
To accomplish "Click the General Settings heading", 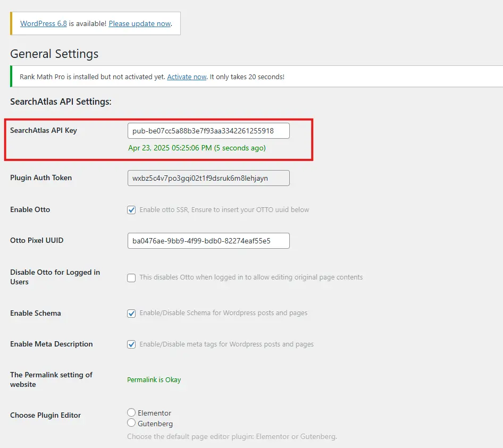I will pyautogui.click(x=54, y=54).
